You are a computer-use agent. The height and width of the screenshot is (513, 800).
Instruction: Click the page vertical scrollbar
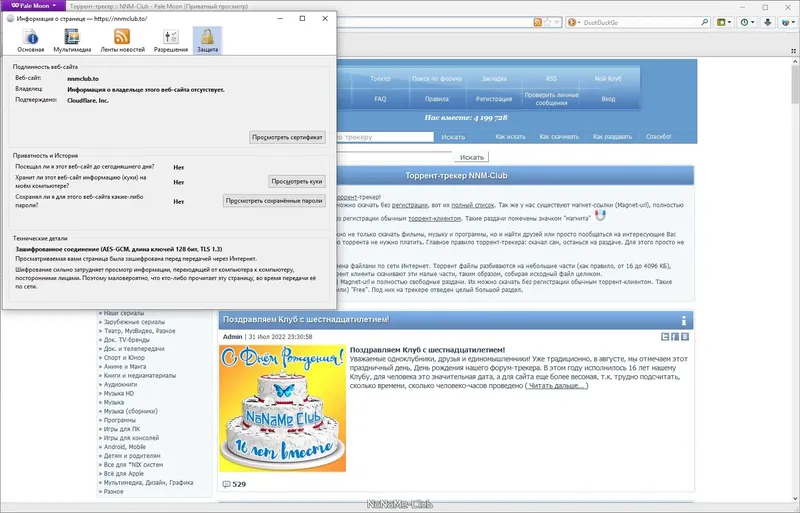pos(795,87)
